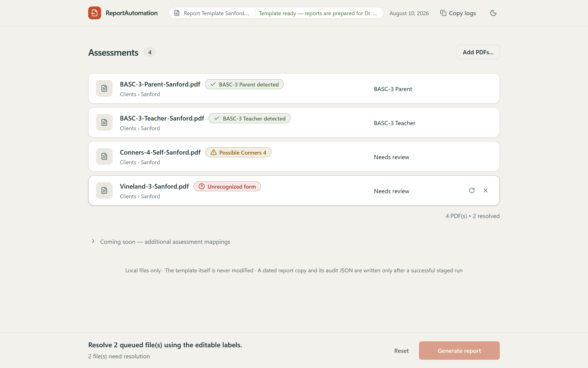Screen dimensions: 588x368
Task: Edit the BASC-3 Parent label
Action: tap(393, 89)
